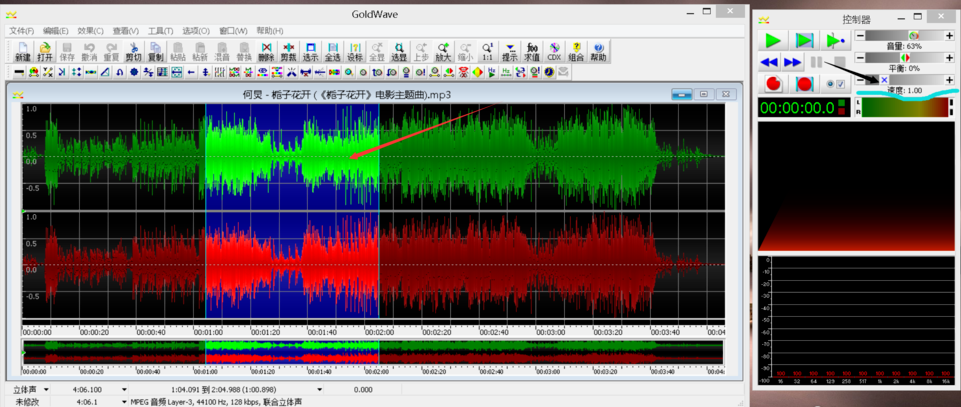Click the green Play button in controller
This screenshot has width=961, height=407.
tap(772, 40)
